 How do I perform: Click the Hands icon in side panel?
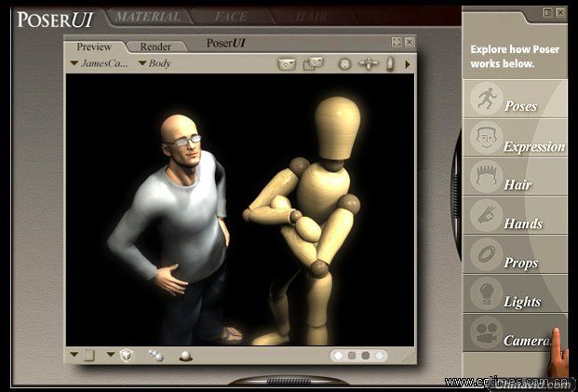(487, 216)
